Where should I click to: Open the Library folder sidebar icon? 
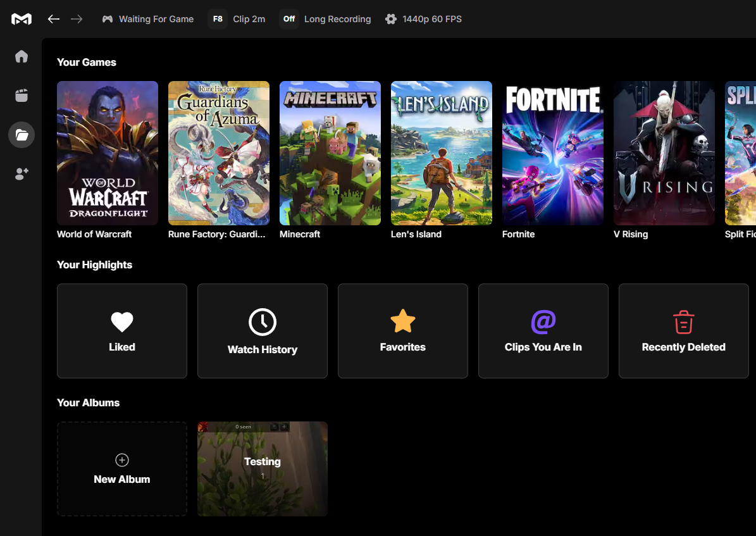pos(22,135)
